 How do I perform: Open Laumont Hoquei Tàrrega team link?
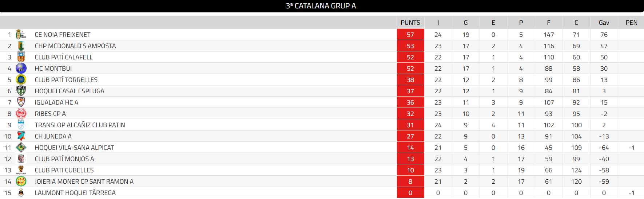[75, 193]
